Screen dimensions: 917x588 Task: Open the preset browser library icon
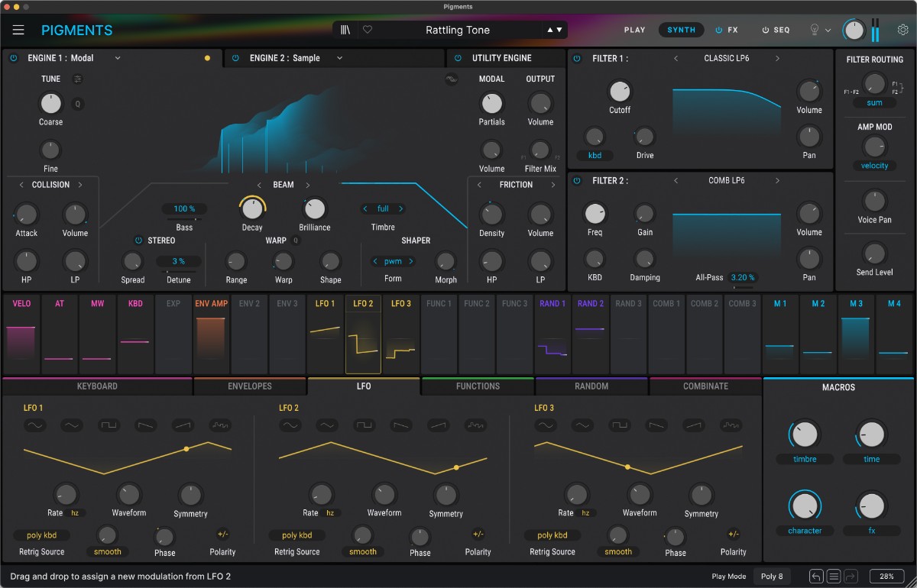click(x=345, y=30)
